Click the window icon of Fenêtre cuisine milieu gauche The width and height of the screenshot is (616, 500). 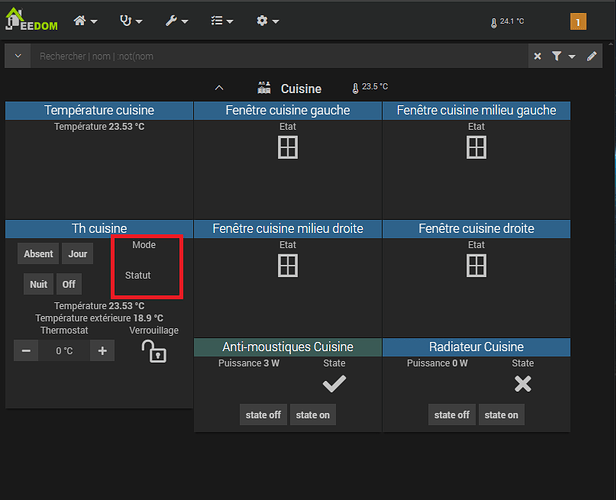click(x=476, y=147)
